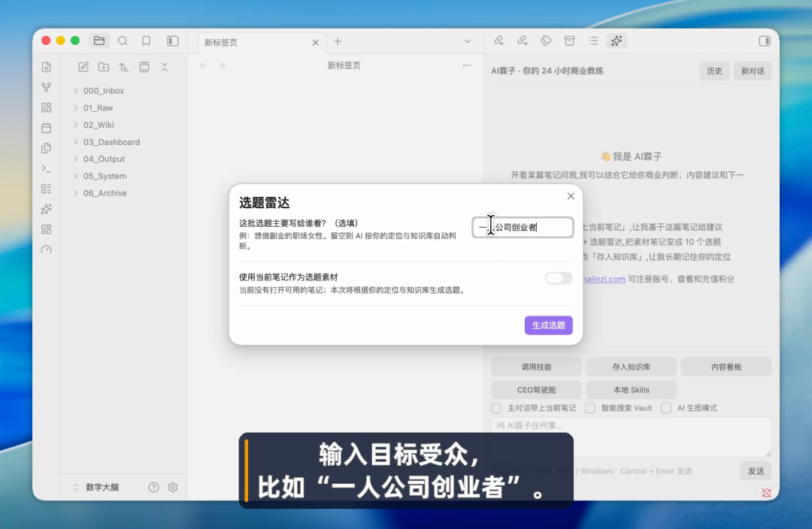Open the outline list icon
This screenshot has height=529, width=812.
click(x=593, y=41)
